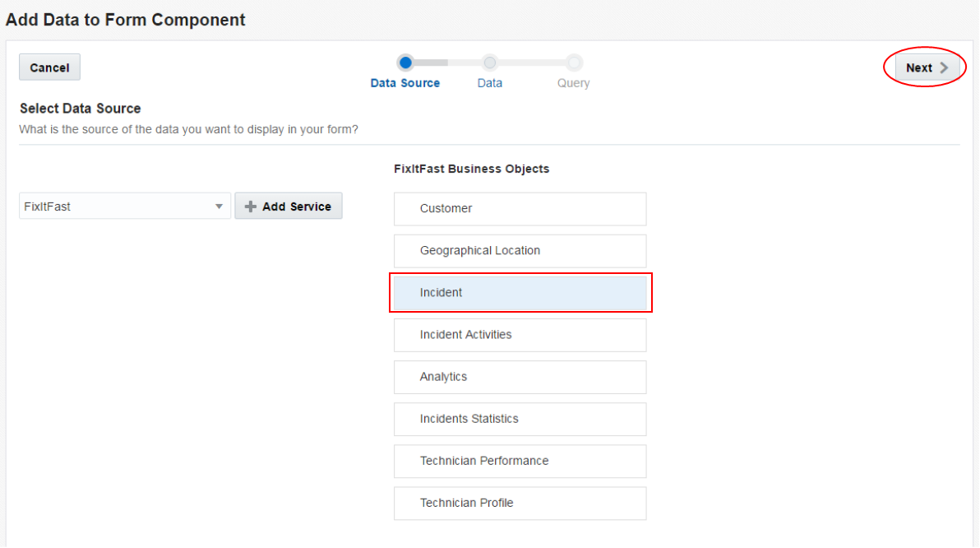Select the Incident business object

coord(520,293)
